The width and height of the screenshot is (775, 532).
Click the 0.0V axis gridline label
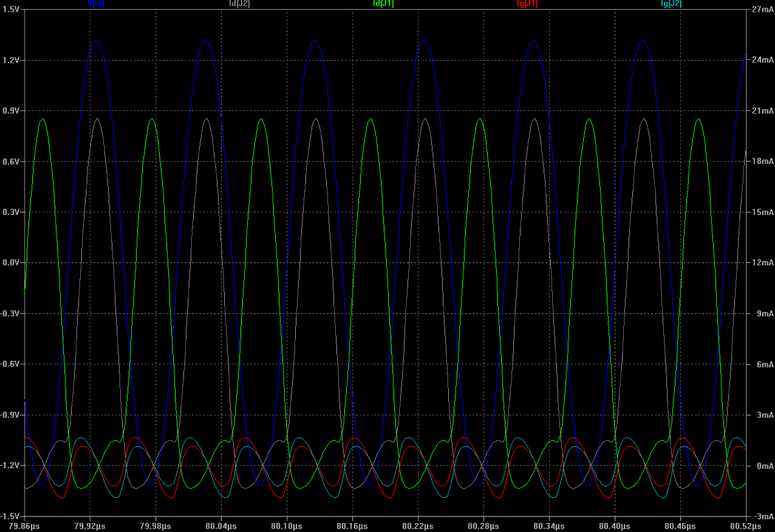click(x=11, y=262)
